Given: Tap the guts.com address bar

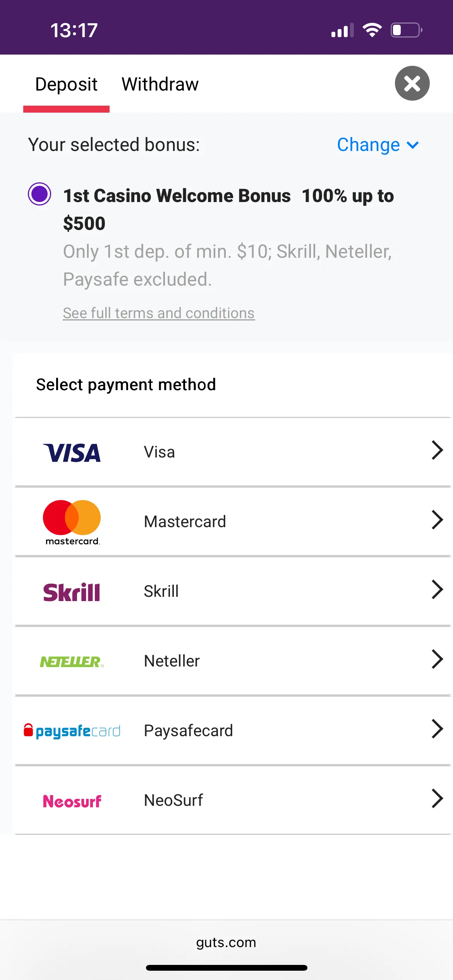Looking at the screenshot, I should coord(226,942).
